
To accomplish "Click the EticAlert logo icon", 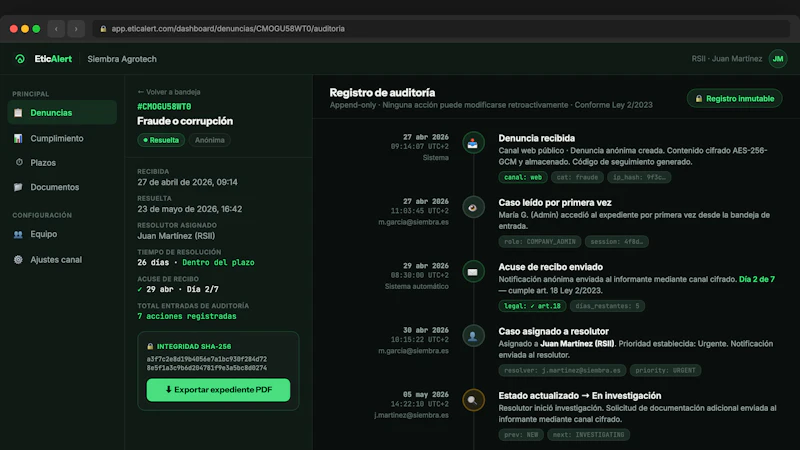I will pos(20,59).
